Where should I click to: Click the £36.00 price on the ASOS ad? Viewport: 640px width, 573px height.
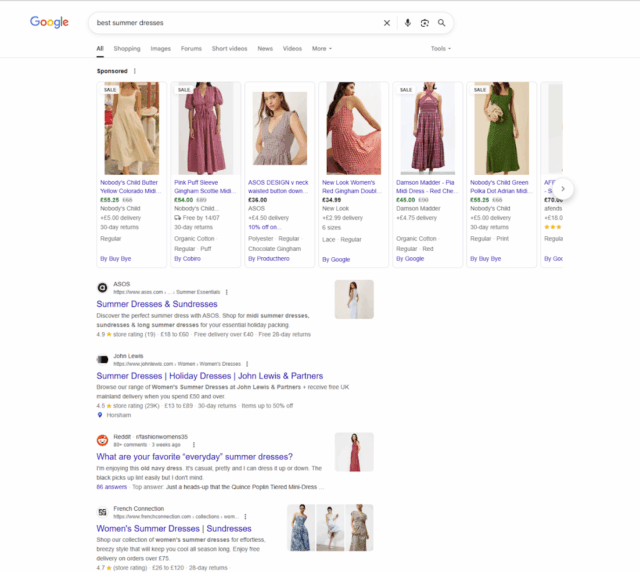tap(258, 200)
